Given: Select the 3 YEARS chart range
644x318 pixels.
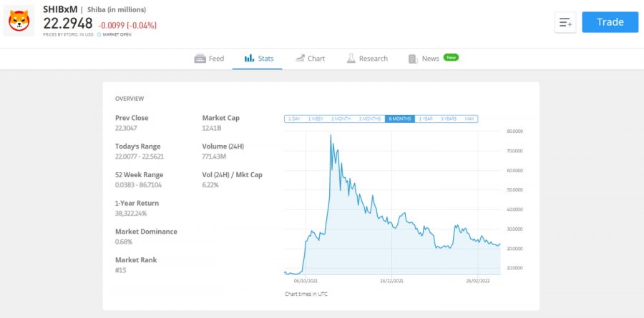Looking at the screenshot, I should pos(449,119).
